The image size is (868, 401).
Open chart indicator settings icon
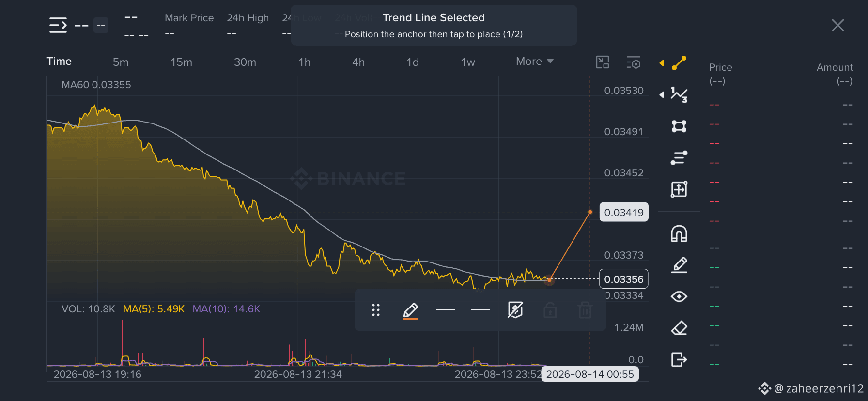coord(634,62)
